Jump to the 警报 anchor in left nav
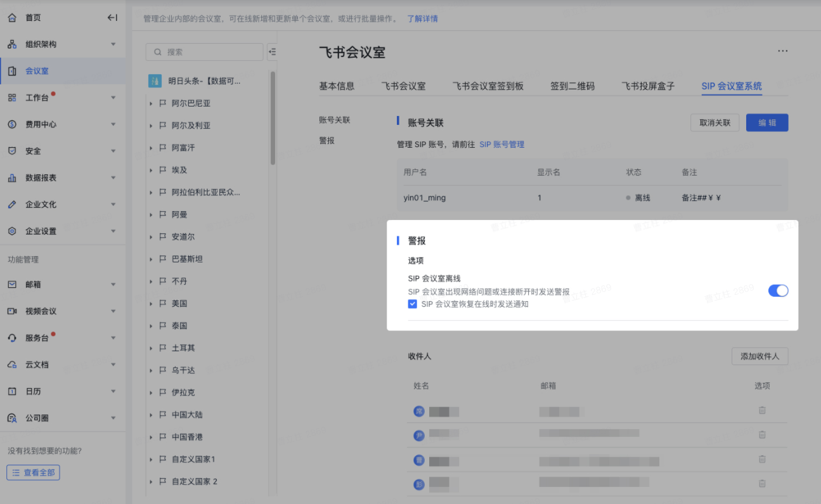Screen dimensions: 821x504 coord(326,141)
